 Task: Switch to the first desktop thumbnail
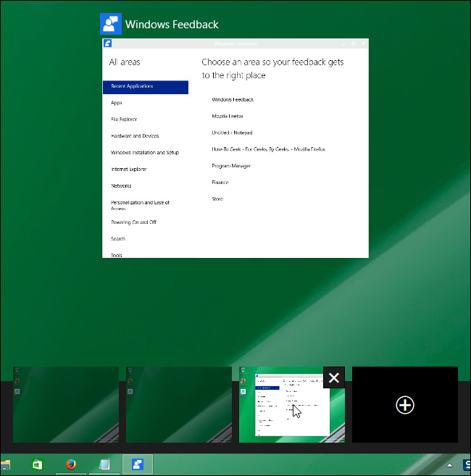[x=66, y=404]
